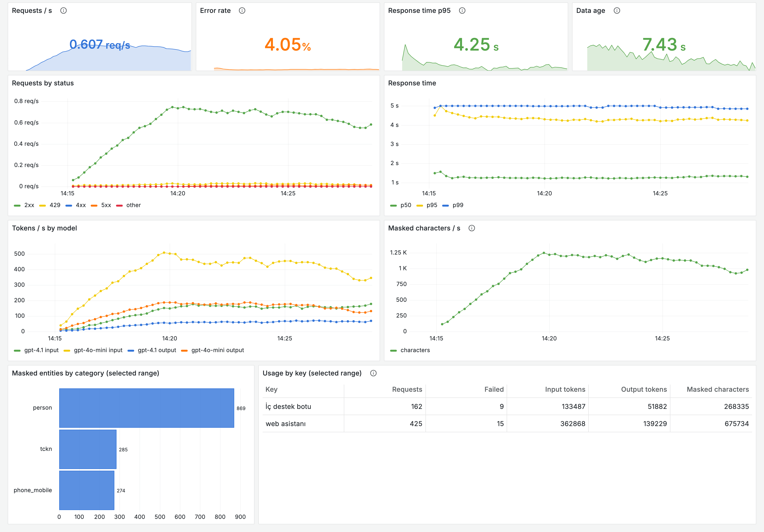Sort table by Requests column header
This screenshot has width=764, height=532.
coord(407,389)
